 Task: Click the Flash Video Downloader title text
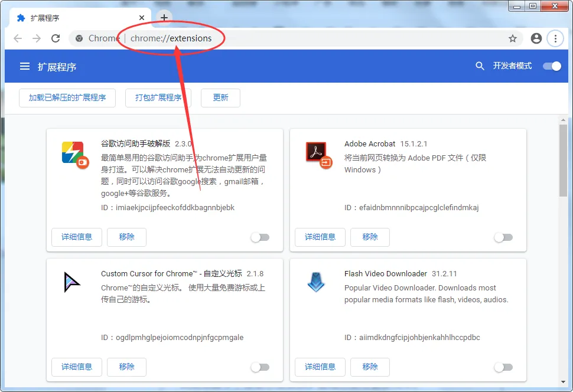coord(386,274)
